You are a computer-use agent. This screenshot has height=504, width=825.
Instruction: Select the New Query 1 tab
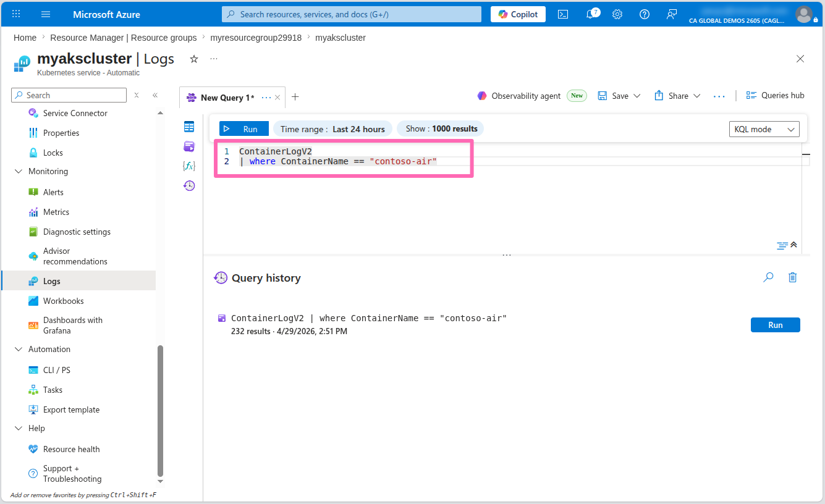pos(227,98)
